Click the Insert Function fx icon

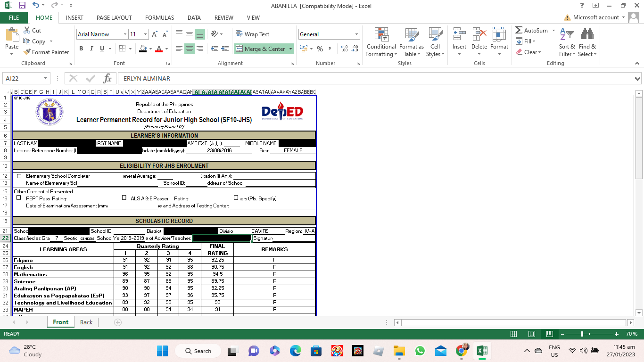(x=107, y=78)
